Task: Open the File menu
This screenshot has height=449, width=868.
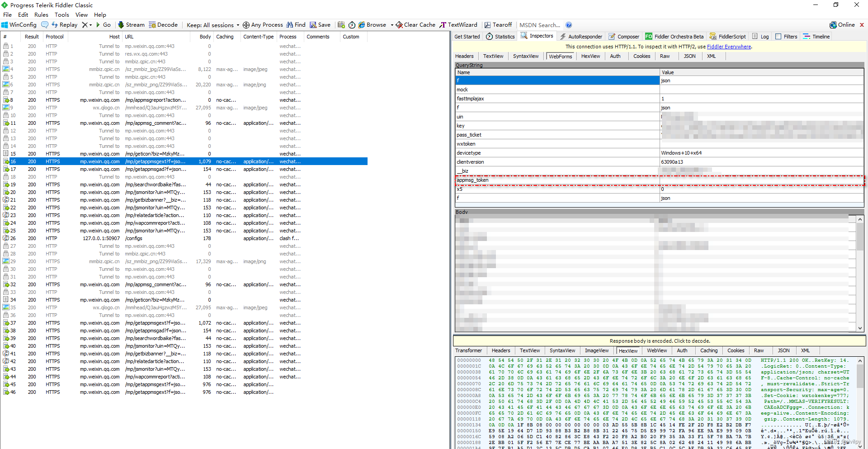Action: [x=7, y=15]
